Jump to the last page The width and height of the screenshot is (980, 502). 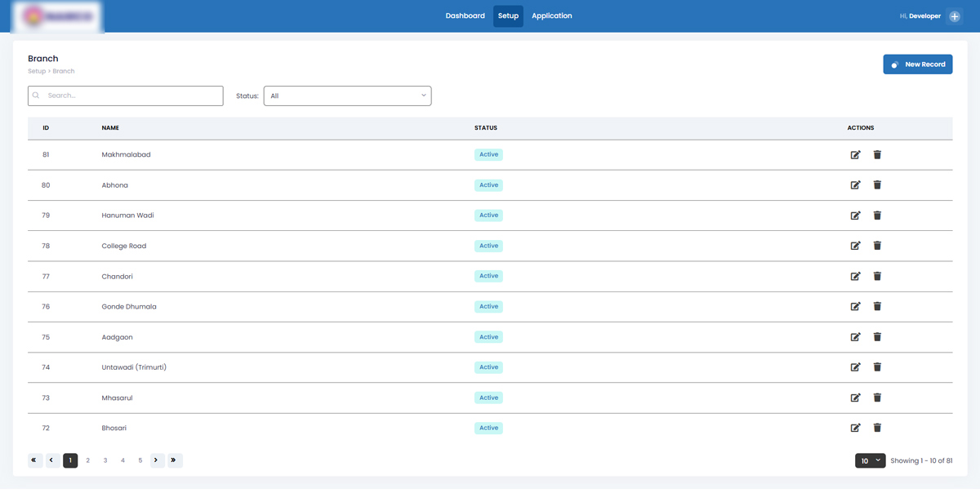[x=175, y=460]
